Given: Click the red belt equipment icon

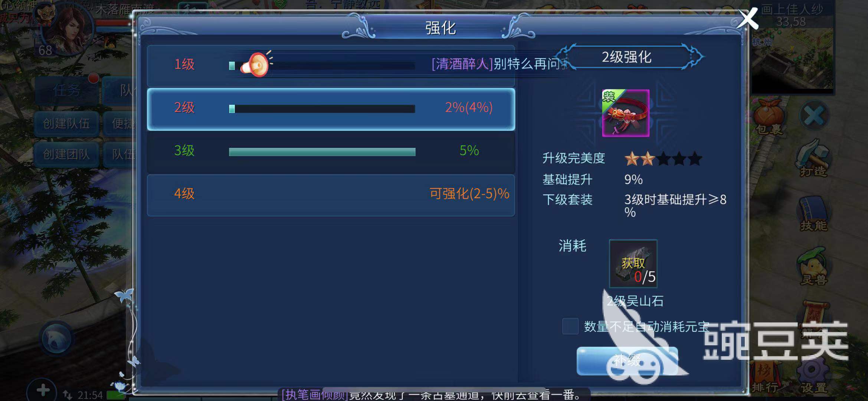Looking at the screenshot, I should (x=626, y=113).
